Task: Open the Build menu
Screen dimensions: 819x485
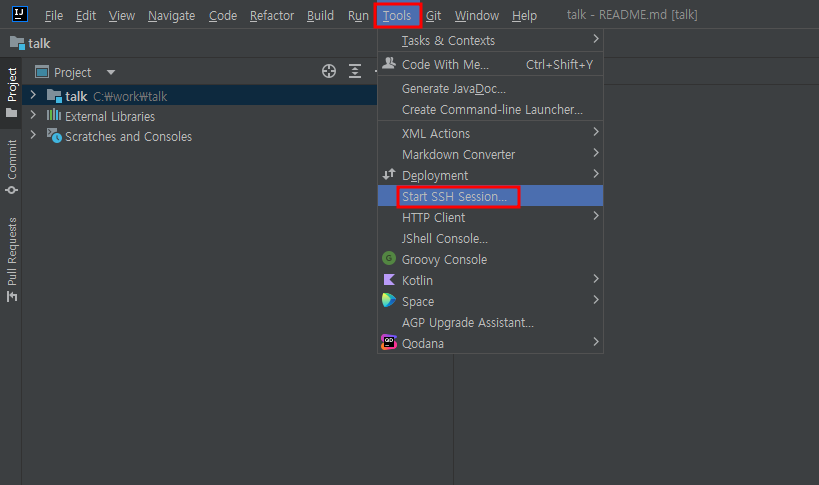Action: tap(320, 16)
